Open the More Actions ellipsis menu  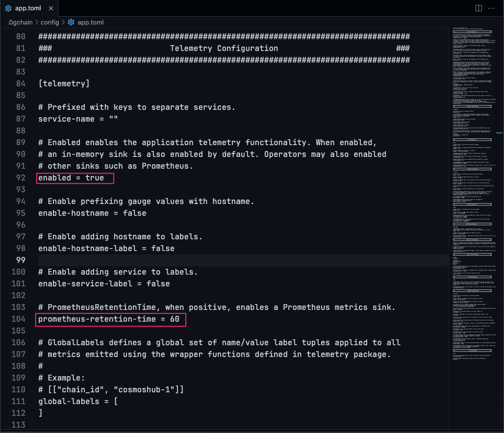pyautogui.click(x=493, y=8)
